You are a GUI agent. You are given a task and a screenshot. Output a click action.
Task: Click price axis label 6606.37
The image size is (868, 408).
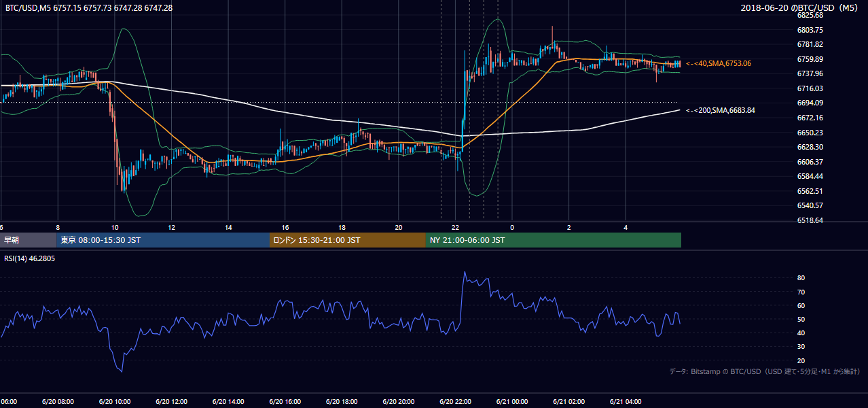[810, 162]
